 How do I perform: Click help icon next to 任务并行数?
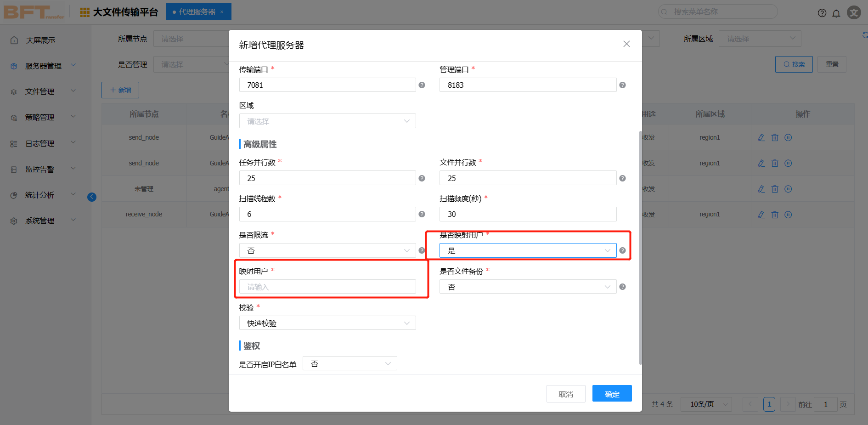422,178
